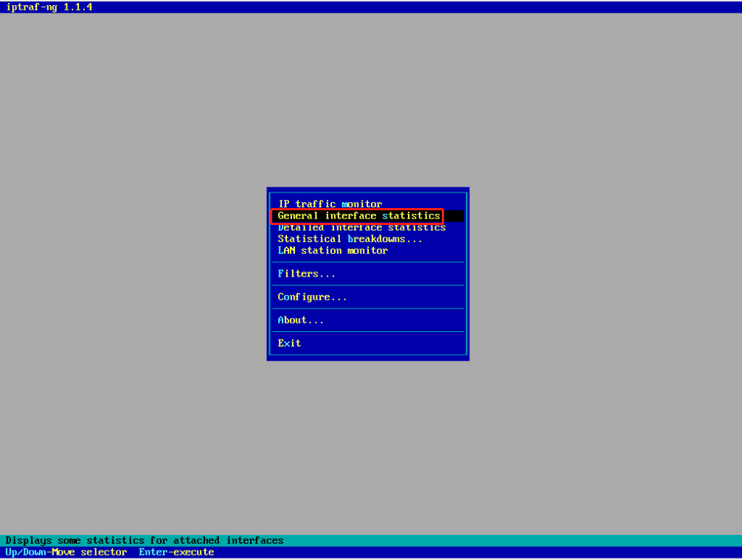Click the iptraf-ng 1.1.4 title text

pyautogui.click(x=48, y=7)
